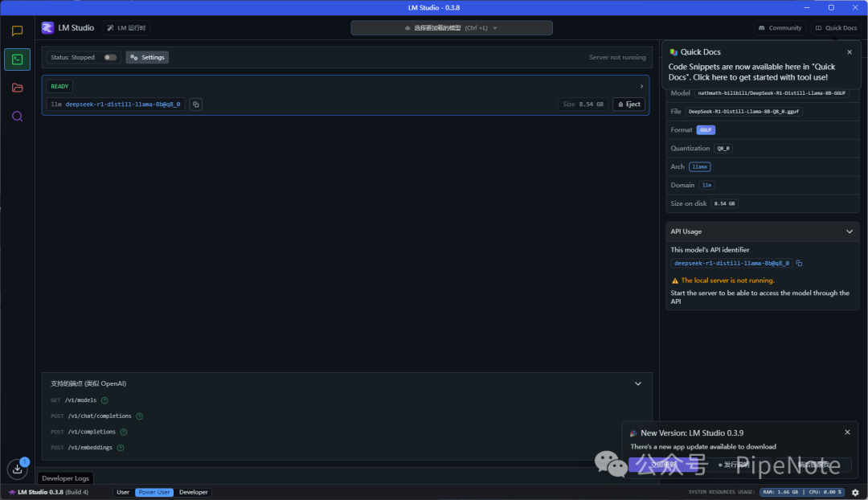
Task: Click the deepseek-r1-distill-llama-8b@q8_0 model name in READY card
Action: [123, 104]
